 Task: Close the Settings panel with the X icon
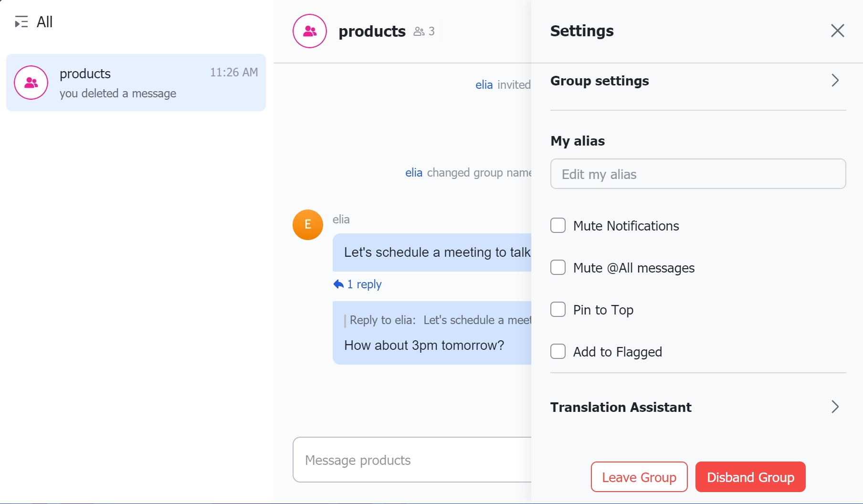pyautogui.click(x=838, y=31)
